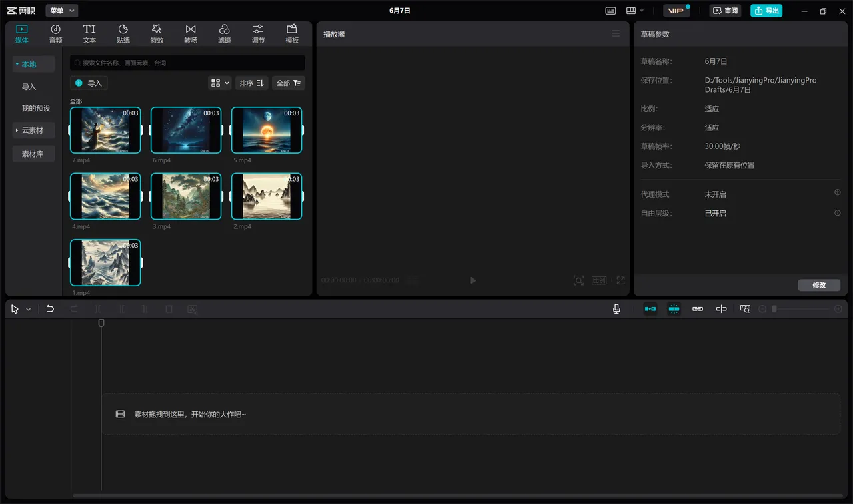Open the 比例 aspect ratio button
The width and height of the screenshot is (853, 504).
click(599, 280)
